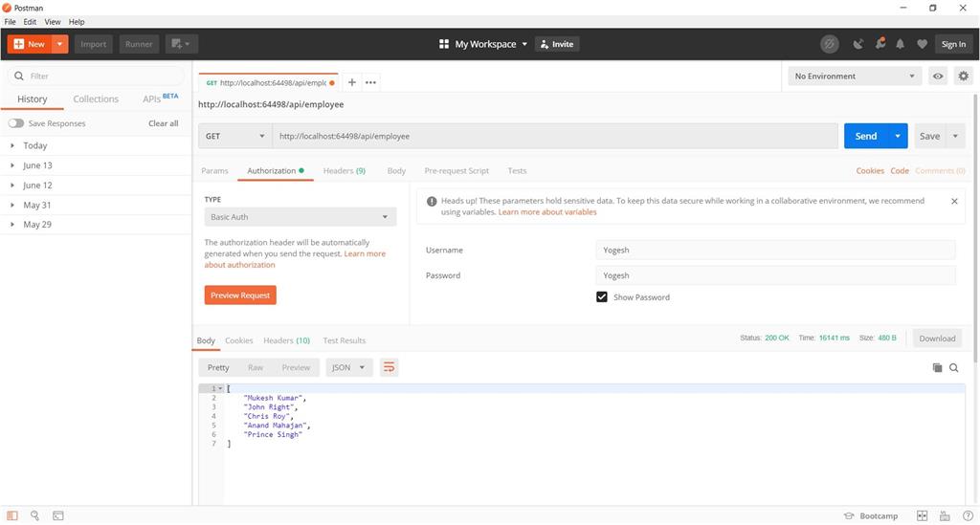Open the Send dropdown arrow
The width and height of the screenshot is (980, 525).
click(898, 136)
